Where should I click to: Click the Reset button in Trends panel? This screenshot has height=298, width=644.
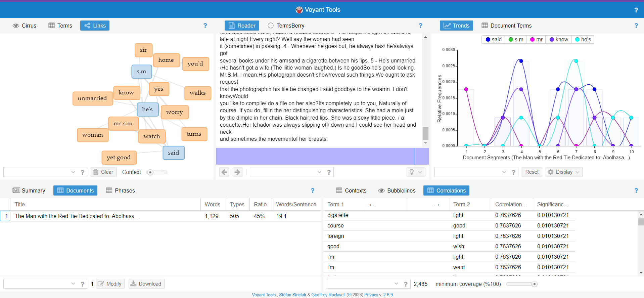click(x=532, y=172)
